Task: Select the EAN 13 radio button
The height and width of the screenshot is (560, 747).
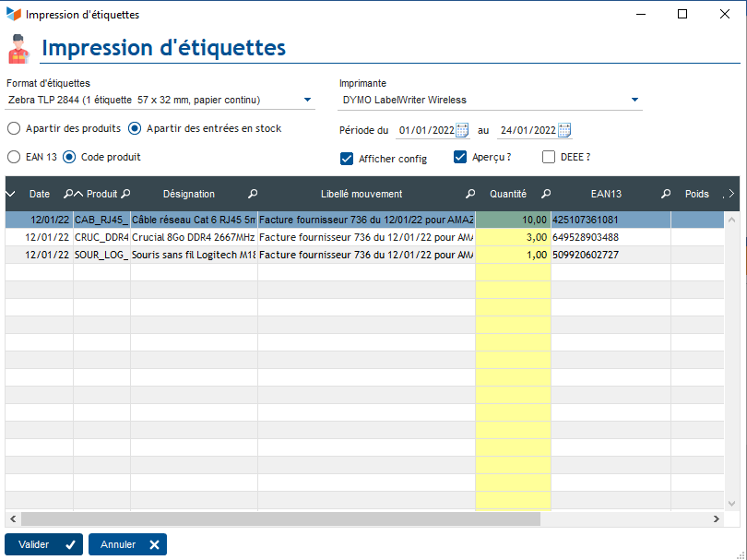Action: 14,157
